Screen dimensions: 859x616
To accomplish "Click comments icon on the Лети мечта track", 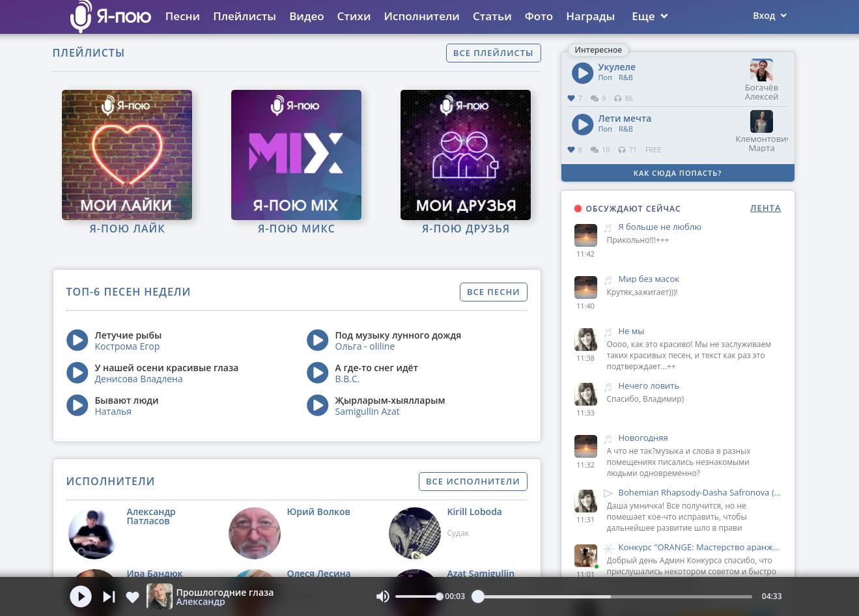I will (x=595, y=150).
